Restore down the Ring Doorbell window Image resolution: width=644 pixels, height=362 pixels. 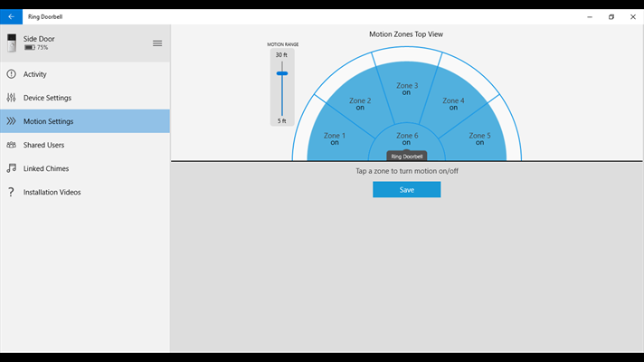[x=611, y=17]
